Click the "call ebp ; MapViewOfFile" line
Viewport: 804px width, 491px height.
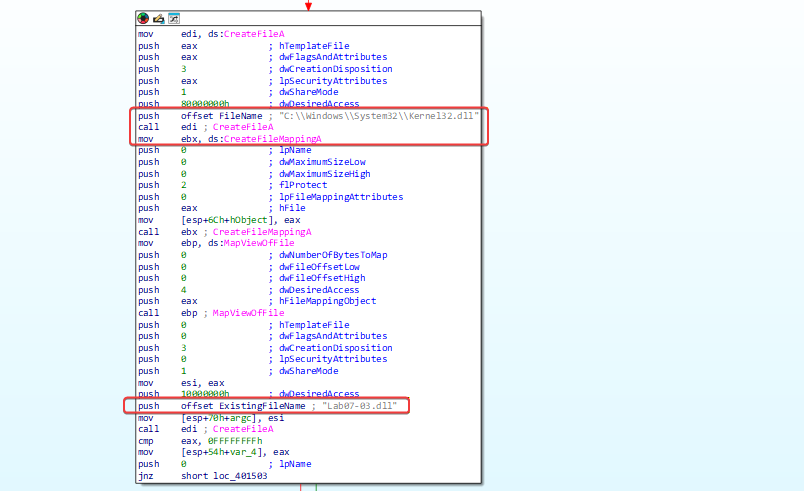[x=211, y=313]
